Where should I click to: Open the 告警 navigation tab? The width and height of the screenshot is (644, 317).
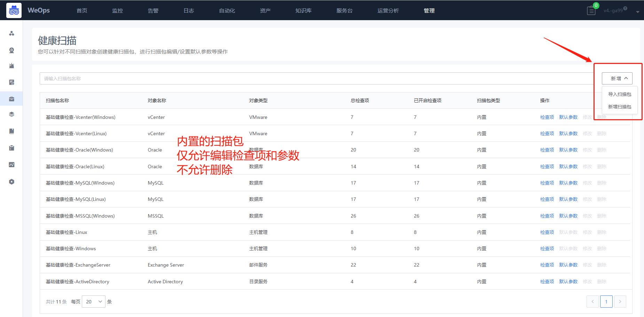153,11
